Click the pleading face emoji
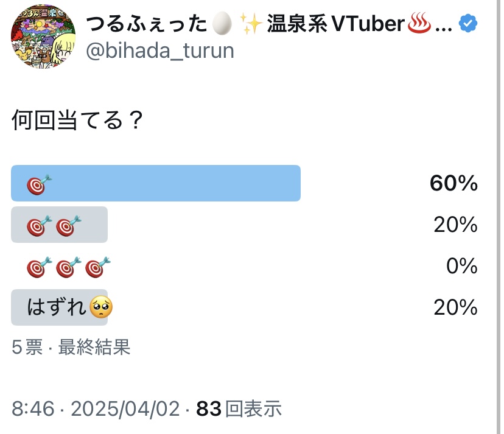This screenshot has height=434, width=504. 101,307
